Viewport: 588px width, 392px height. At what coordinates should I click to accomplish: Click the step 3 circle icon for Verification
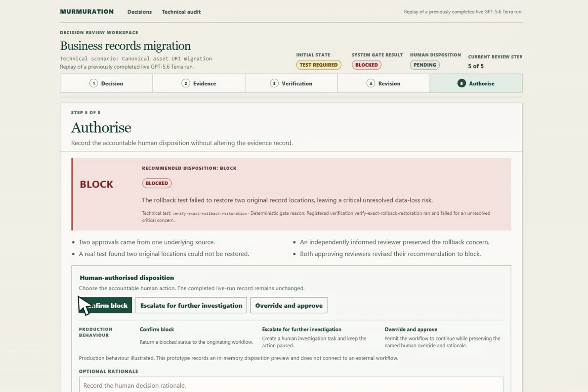coord(274,83)
